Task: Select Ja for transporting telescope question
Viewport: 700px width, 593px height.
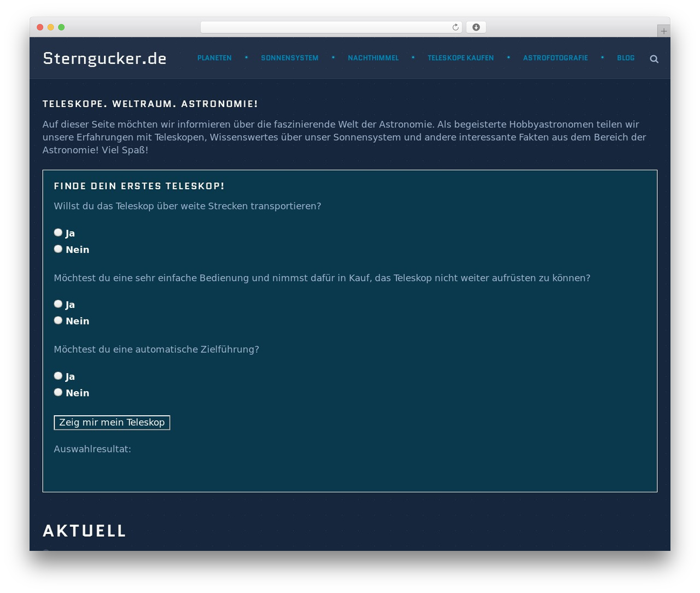Action: click(x=58, y=232)
